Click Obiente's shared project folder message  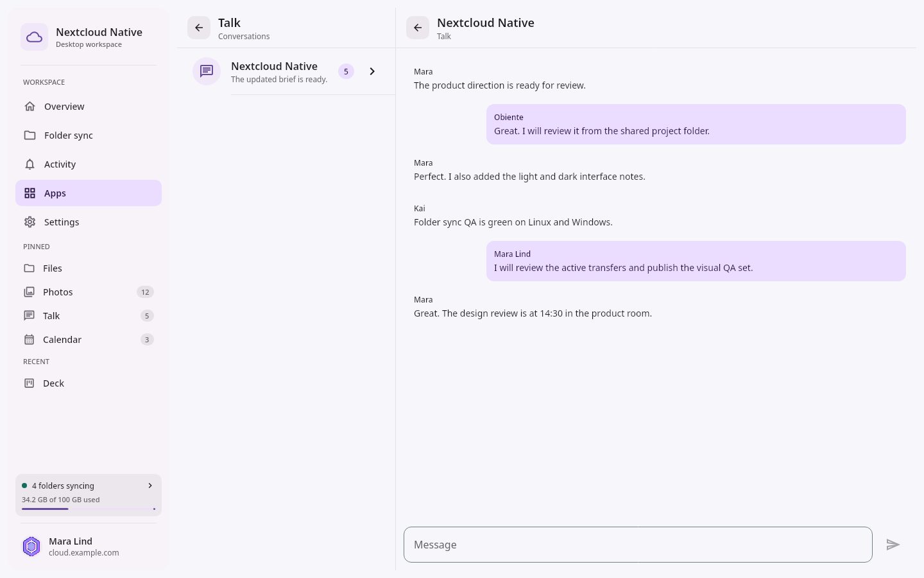click(x=696, y=124)
